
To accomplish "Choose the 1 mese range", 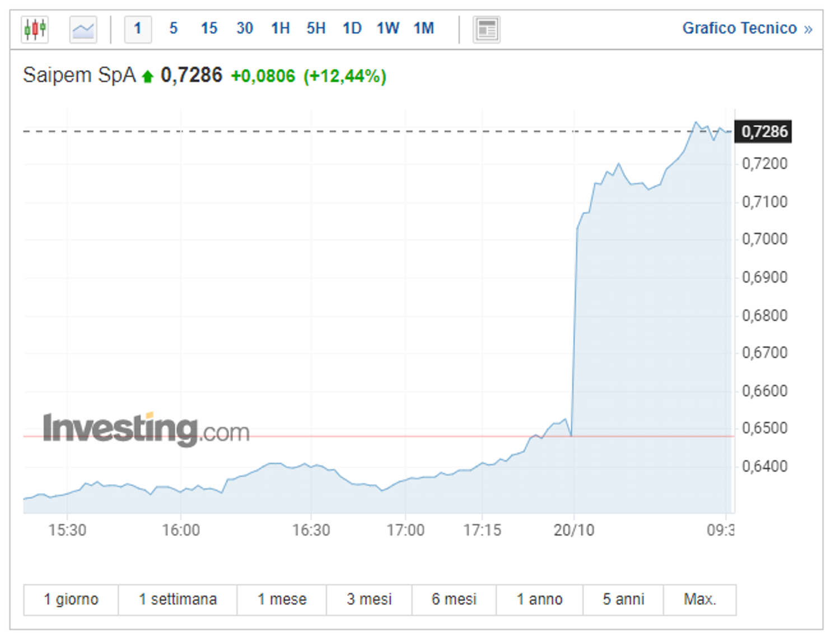I will click(282, 600).
